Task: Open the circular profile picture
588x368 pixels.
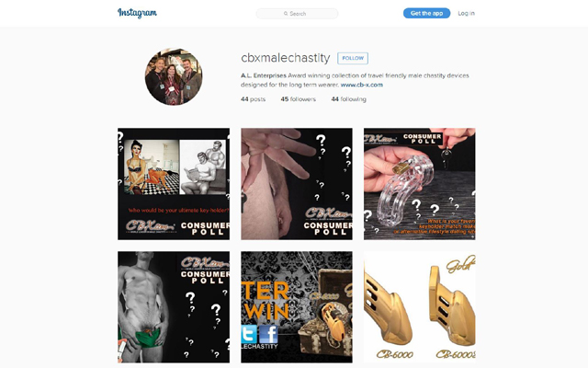Action: [x=174, y=76]
